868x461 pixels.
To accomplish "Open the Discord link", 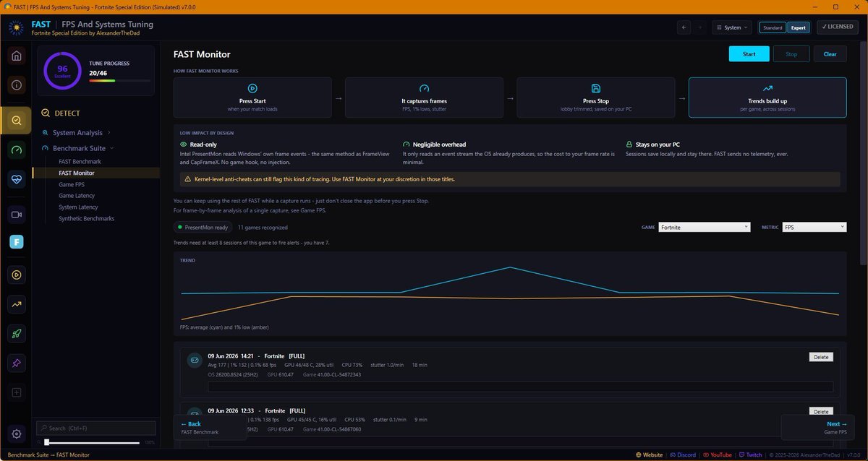I will pyautogui.click(x=683, y=455).
